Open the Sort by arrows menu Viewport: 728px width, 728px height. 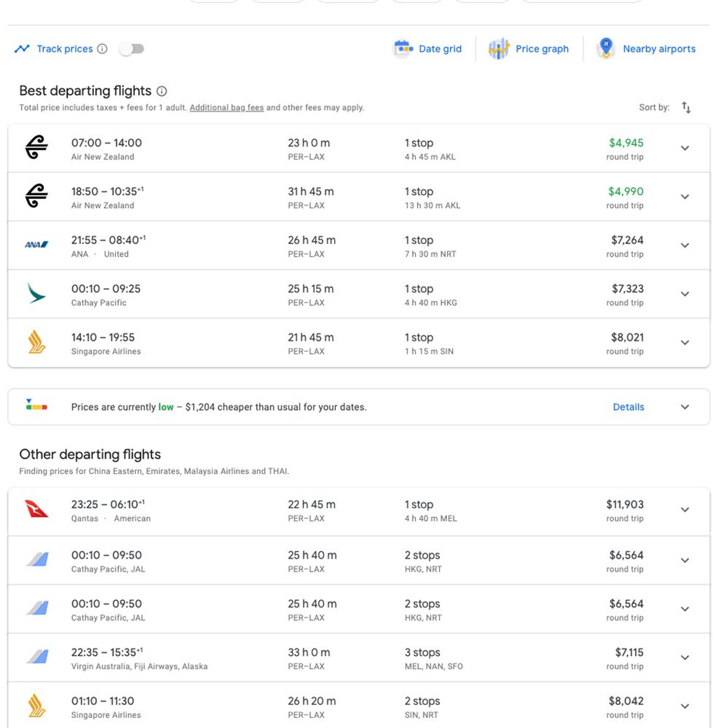pos(686,108)
